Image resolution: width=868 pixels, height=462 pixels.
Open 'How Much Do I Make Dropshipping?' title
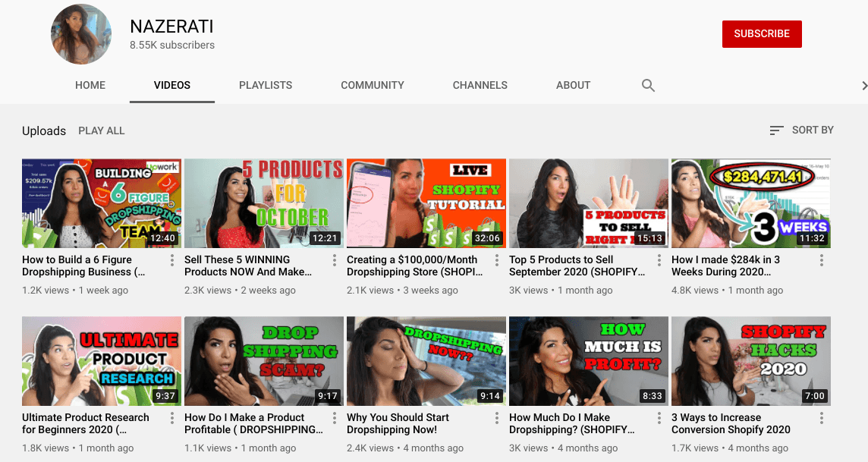coord(572,423)
